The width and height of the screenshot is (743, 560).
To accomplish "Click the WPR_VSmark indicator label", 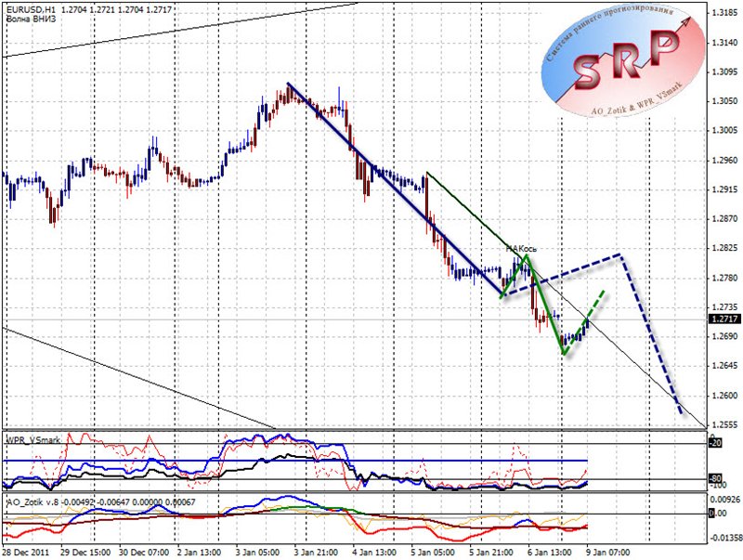I will coord(33,440).
